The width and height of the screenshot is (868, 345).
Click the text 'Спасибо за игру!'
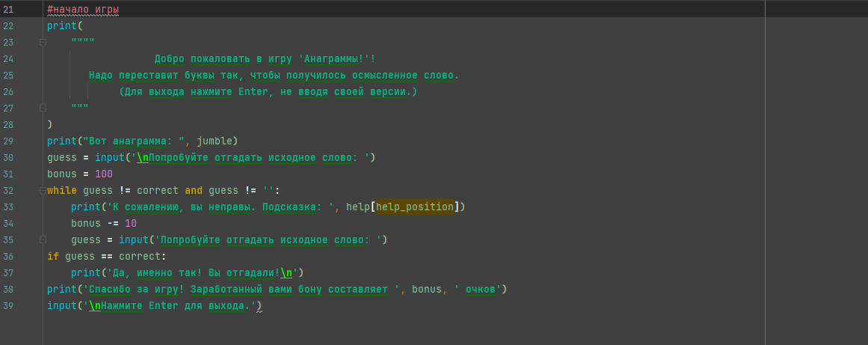coord(137,290)
